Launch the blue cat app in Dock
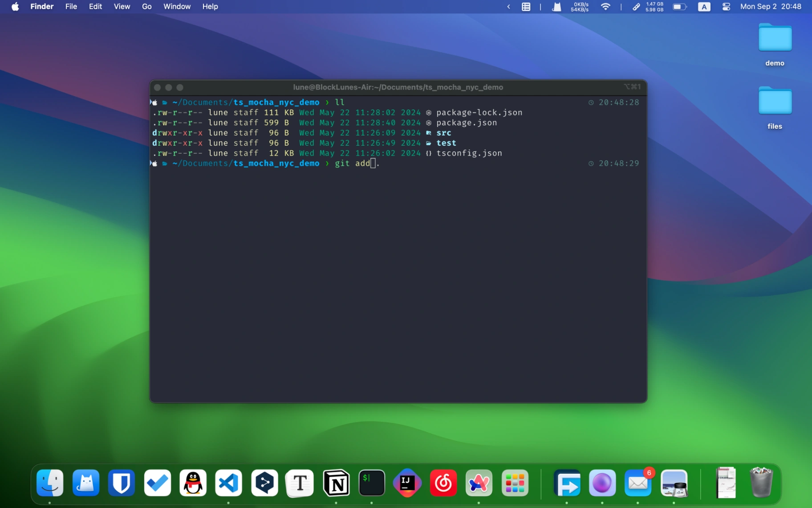 click(x=86, y=483)
